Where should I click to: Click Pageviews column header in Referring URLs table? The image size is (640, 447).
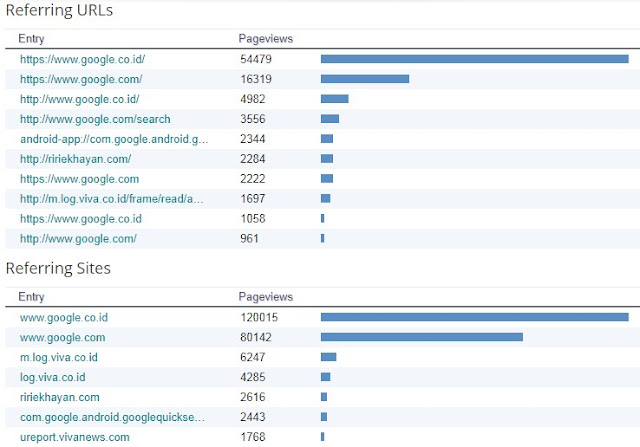pyautogui.click(x=266, y=39)
